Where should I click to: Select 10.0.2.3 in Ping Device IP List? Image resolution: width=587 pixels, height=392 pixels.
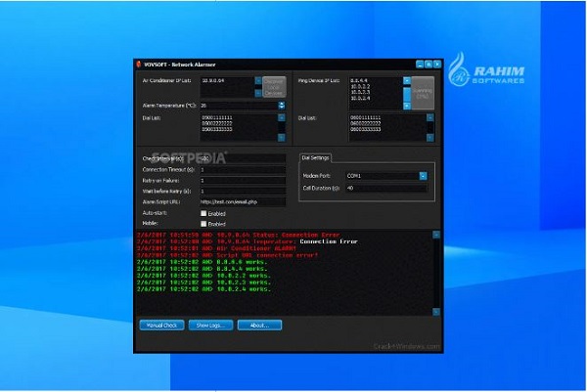click(360, 92)
